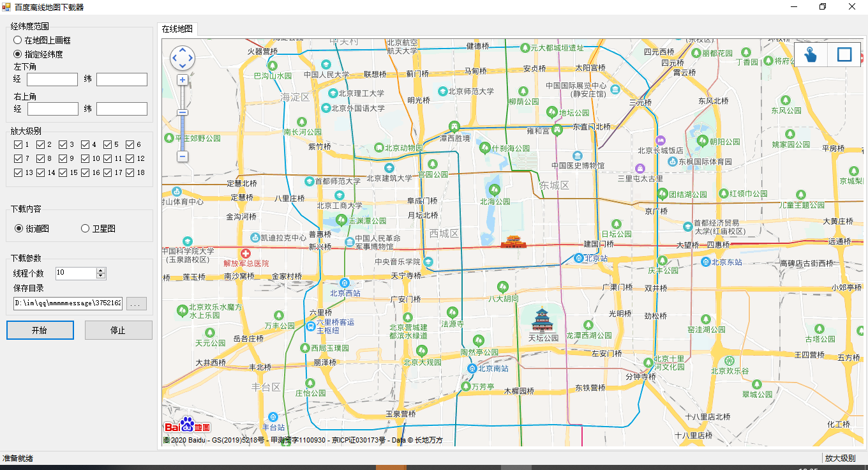Click the 军事博物馆 museum icon

tap(350, 242)
